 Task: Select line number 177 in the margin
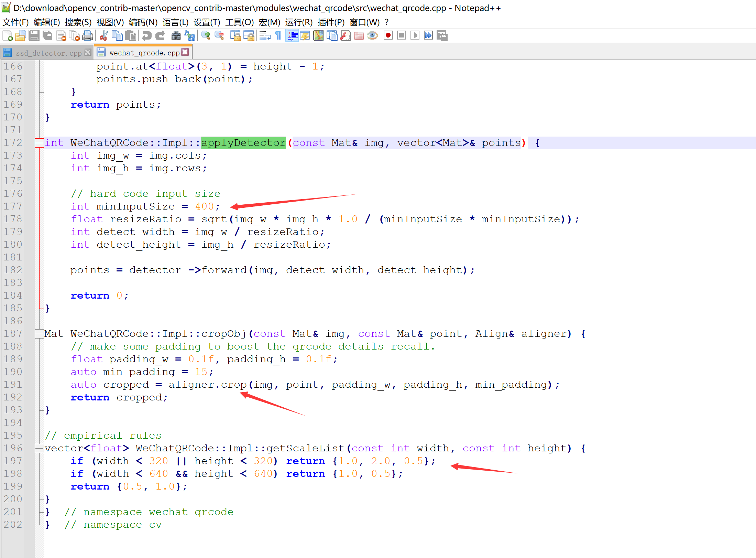pos(13,206)
